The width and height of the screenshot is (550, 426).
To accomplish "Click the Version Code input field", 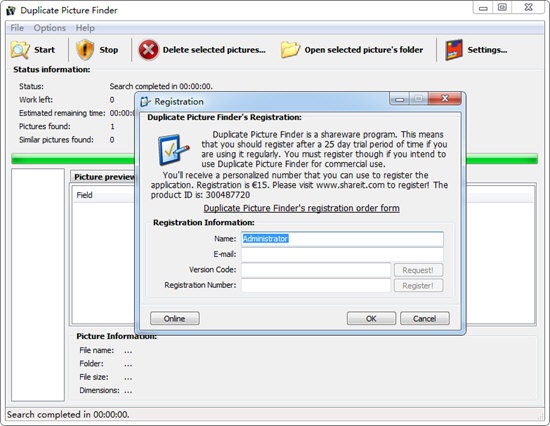I will [316, 270].
